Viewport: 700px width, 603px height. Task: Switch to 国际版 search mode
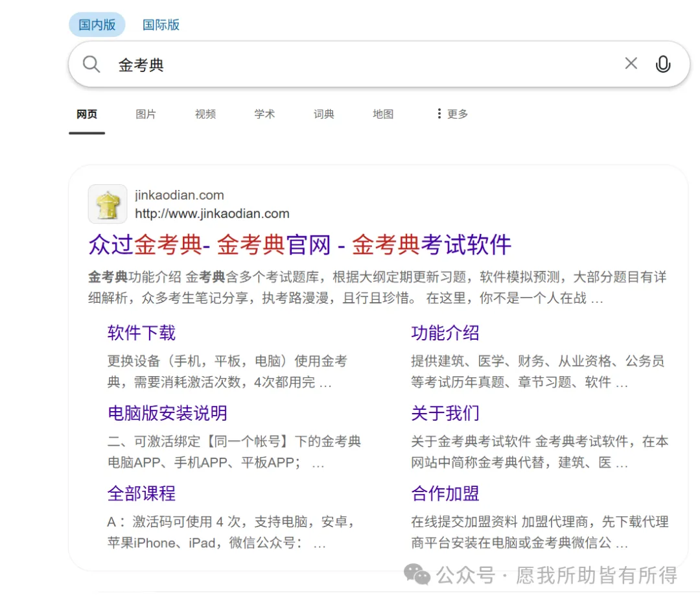pyautogui.click(x=161, y=25)
